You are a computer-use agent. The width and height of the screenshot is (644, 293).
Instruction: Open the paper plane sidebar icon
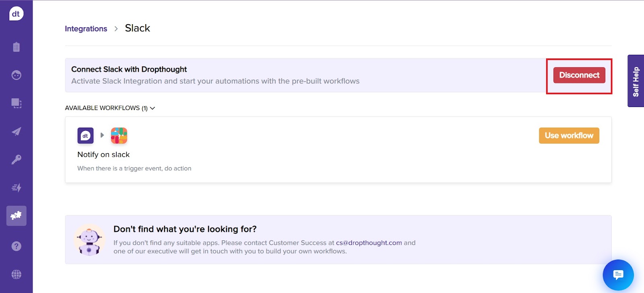tap(16, 132)
